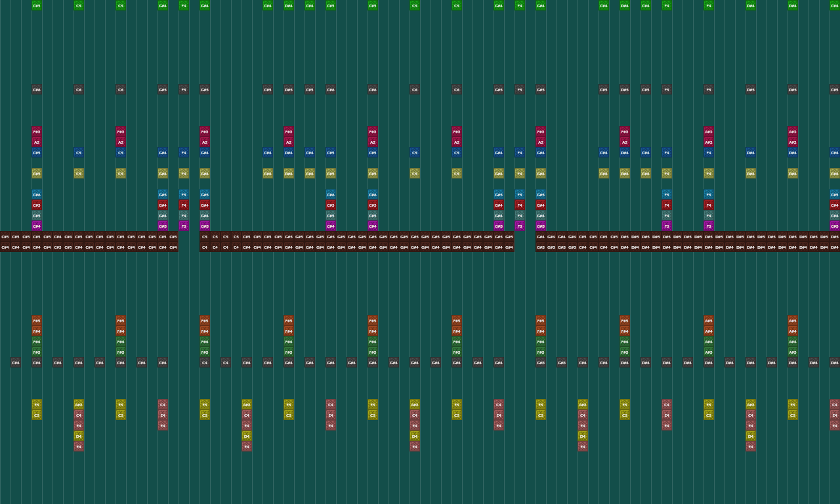Select the leftmost C4 in the lower brown row
The image size is (840, 504).
click(205, 247)
